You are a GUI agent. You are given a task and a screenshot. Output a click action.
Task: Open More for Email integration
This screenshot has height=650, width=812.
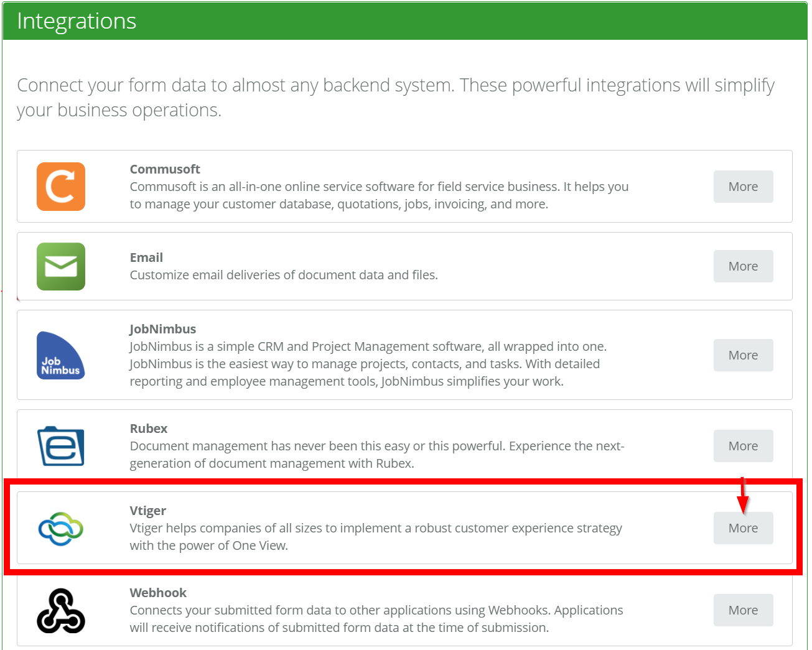[x=743, y=266]
